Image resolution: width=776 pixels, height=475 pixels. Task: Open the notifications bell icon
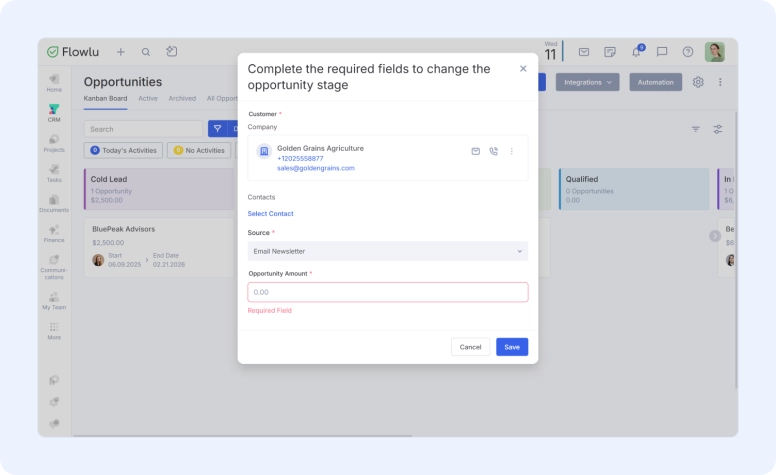pos(637,51)
